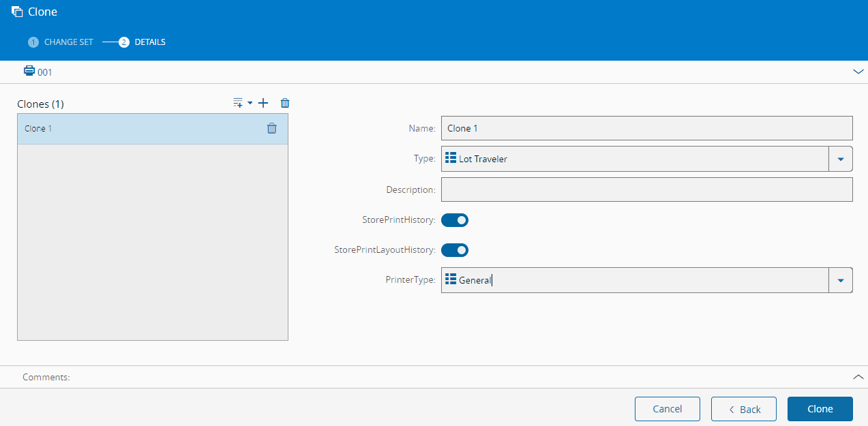Delete Clone 1 using its row trash icon
The image size is (868, 426).
(271, 128)
